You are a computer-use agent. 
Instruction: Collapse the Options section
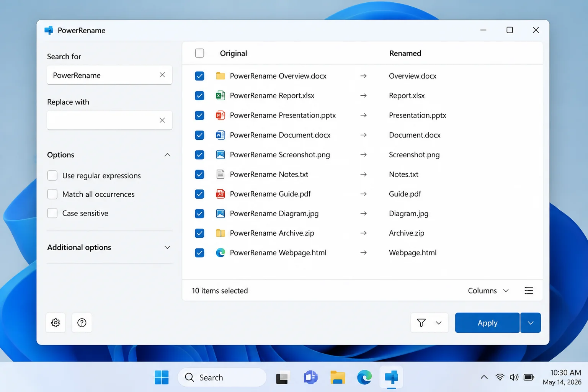[167, 155]
